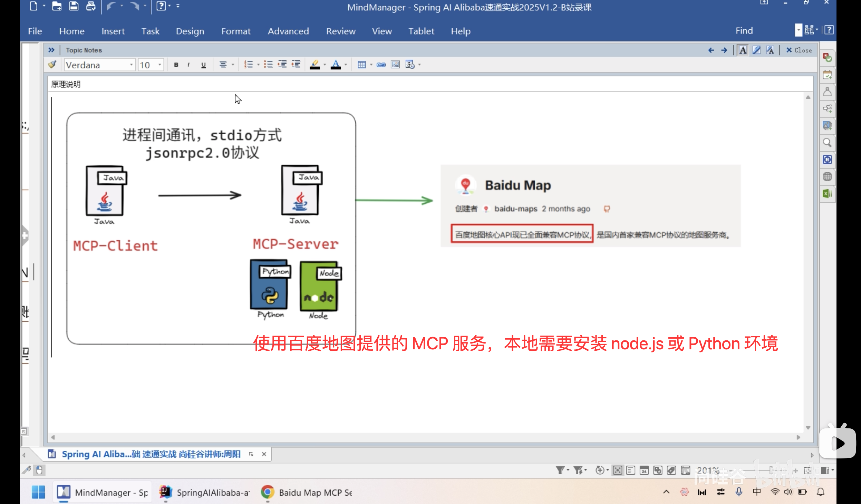Click the Save icon in quick access toolbar
Image resolution: width=861 pixels, height=504 pixels.
point(74,6)
